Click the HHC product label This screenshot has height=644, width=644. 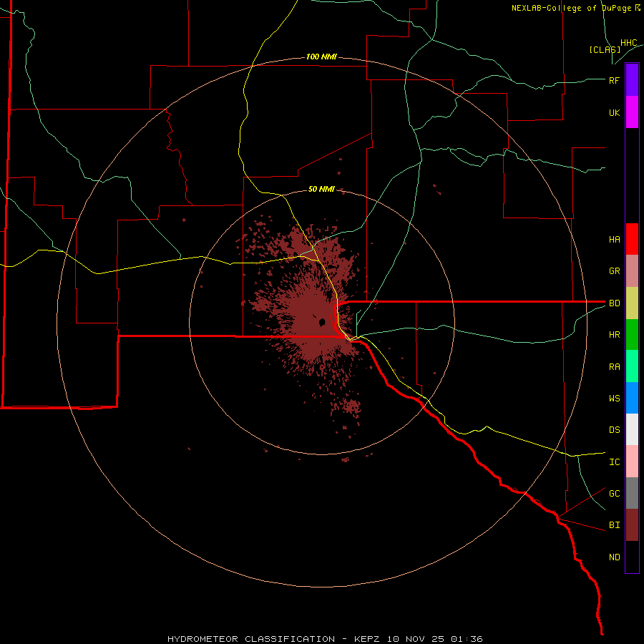[628, 43]
